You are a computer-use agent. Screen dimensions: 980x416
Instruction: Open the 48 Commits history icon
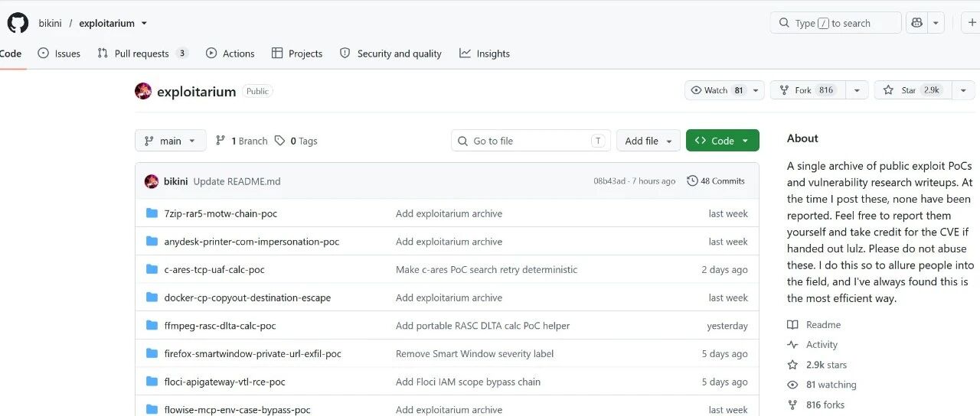click(x=692, y=181)
